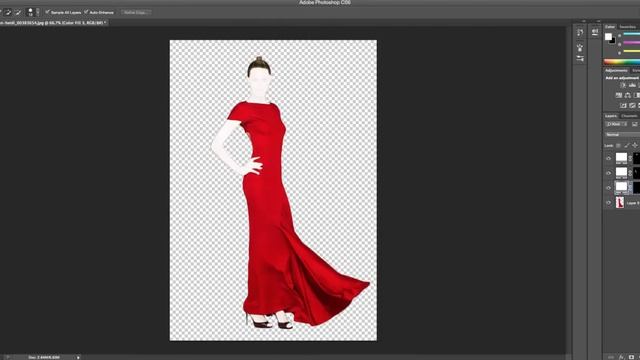Open the layer Kind filter dropdown
The height and width of the screenshot is (360, 640).
[616, 124]
